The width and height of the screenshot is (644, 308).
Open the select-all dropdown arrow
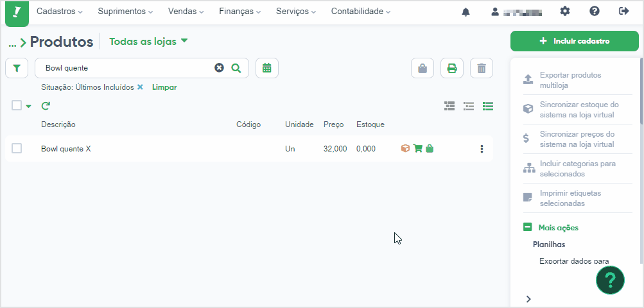[x=28, y=107]
